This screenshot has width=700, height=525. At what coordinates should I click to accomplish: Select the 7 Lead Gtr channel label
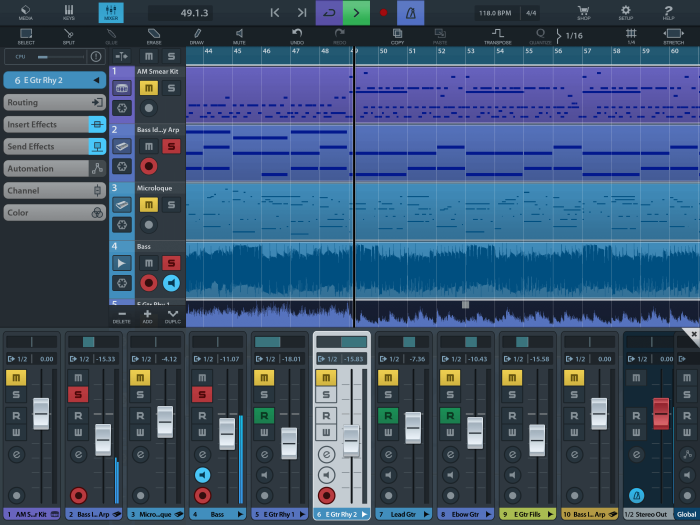pyautogui.click(x=403, y=514)
